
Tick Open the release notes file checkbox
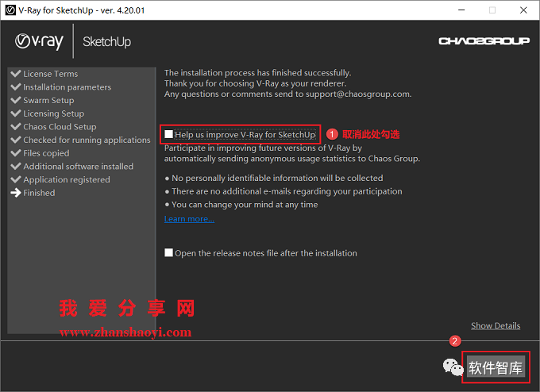[168, 252]
